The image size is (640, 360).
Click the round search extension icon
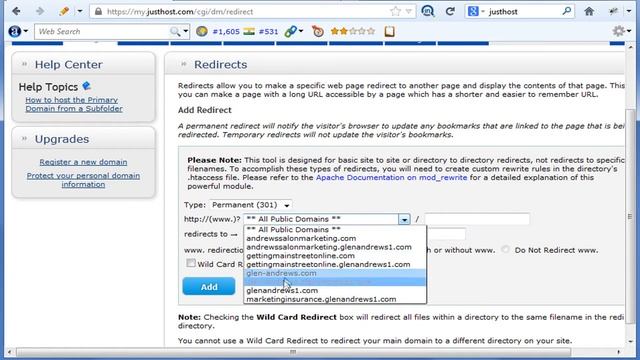pos(427,11)
